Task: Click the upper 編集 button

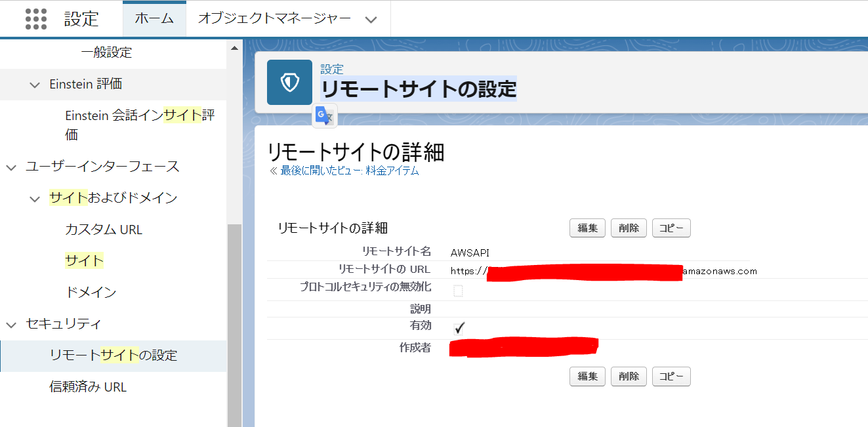Action: [587, 228]
